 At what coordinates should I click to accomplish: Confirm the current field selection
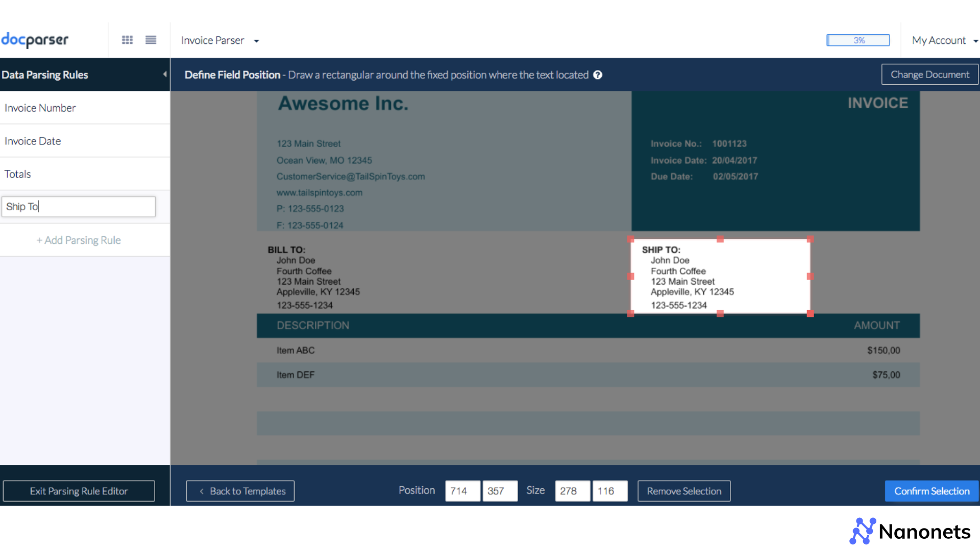[932, 491]
